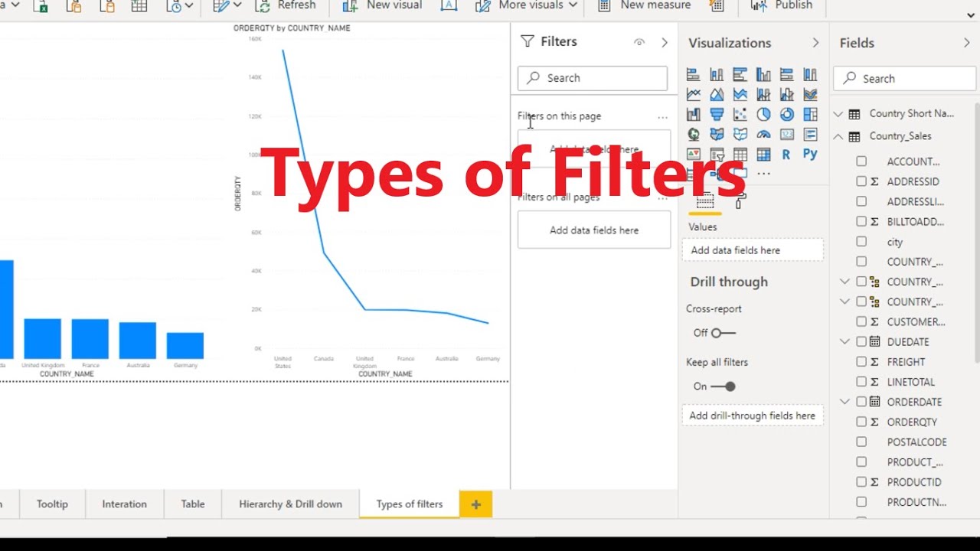
Task: Check the city field checkbox
Action: coord(861,242)
